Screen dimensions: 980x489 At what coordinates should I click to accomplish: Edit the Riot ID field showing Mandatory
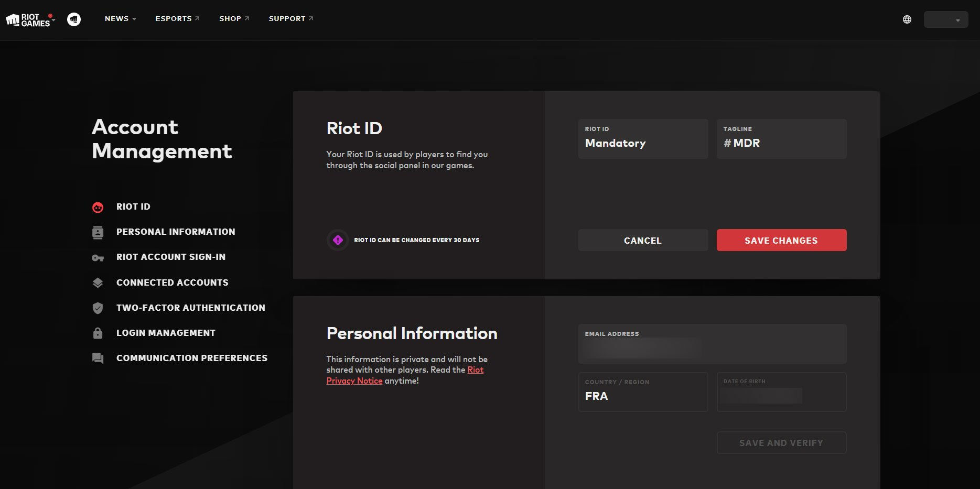click(643, 139)
